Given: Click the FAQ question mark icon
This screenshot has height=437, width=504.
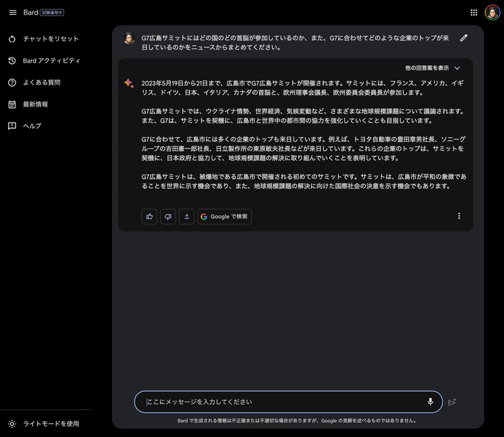Looking at the screenshot, I should [x=12, y=83].
